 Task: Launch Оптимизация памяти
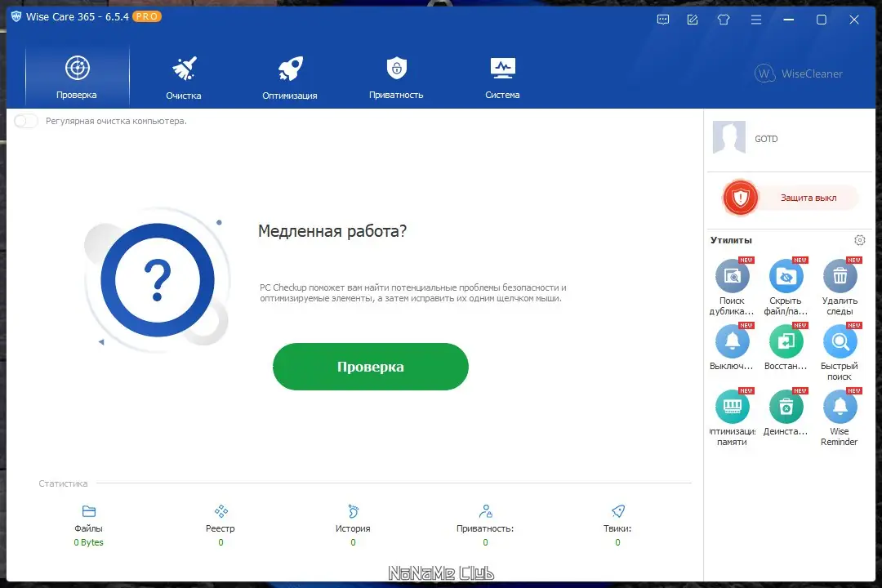731,408
